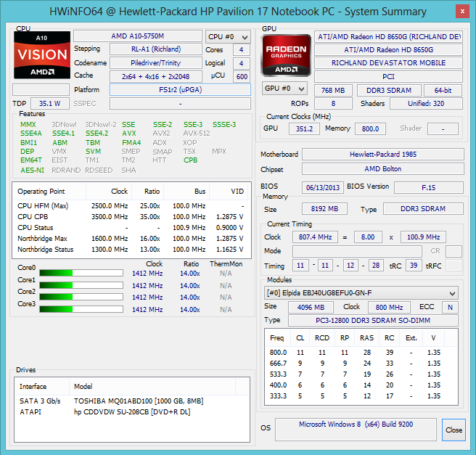Select the 533.3 frequency timing row
The height and width of the screenshot is (455, 476).
point(361,374)
